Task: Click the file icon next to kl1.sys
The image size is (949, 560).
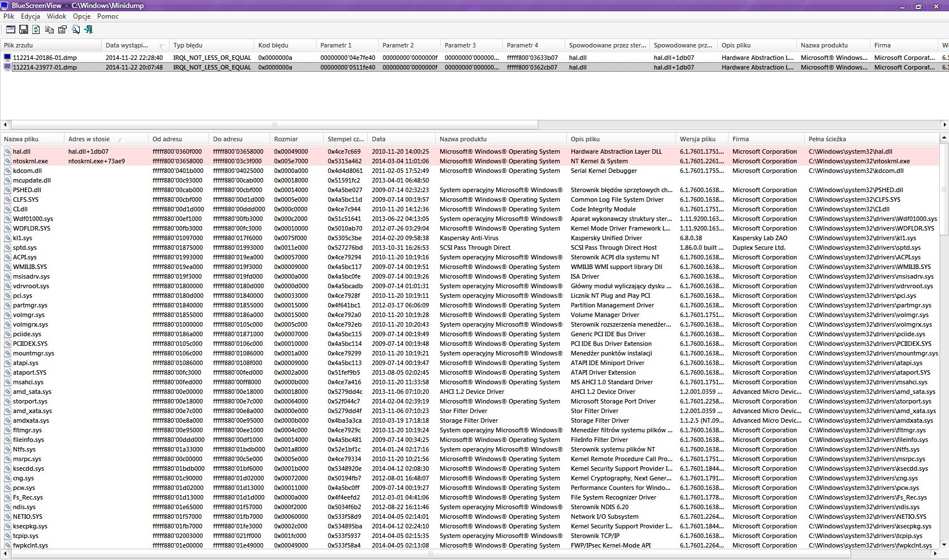Action: [7, 238]
